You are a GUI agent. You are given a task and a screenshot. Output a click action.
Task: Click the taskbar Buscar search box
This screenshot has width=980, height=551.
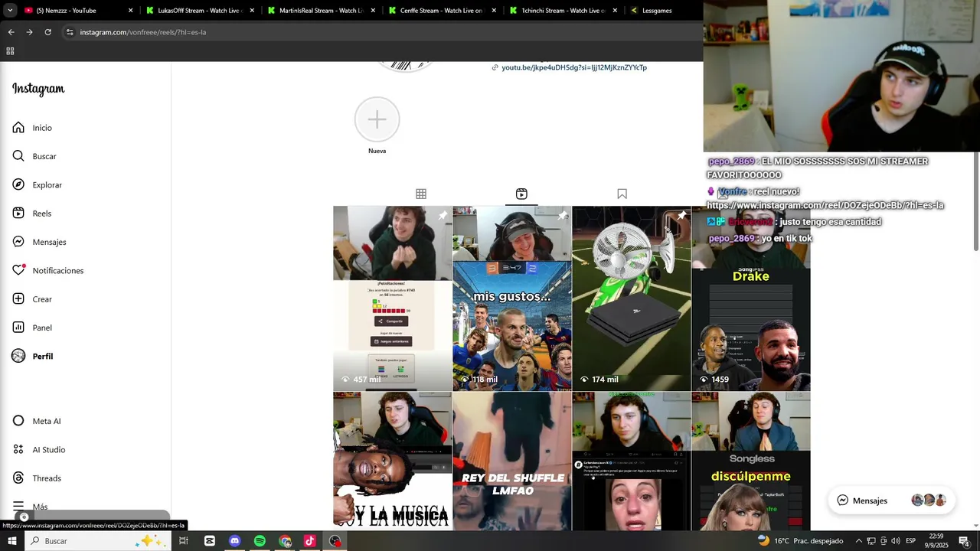point(97,541)
